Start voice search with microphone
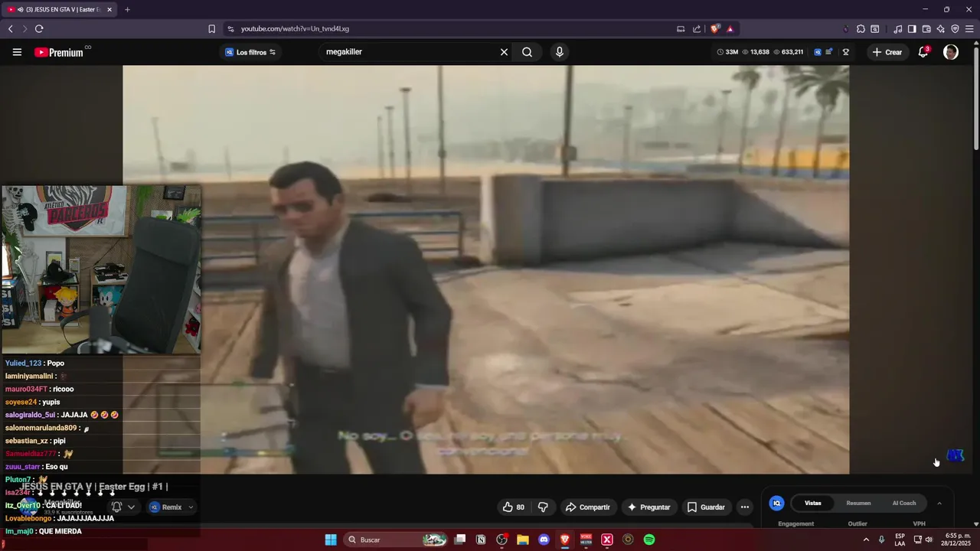Image resolution: width=980 pixels, height=551 pixels. tap(560, 52)
